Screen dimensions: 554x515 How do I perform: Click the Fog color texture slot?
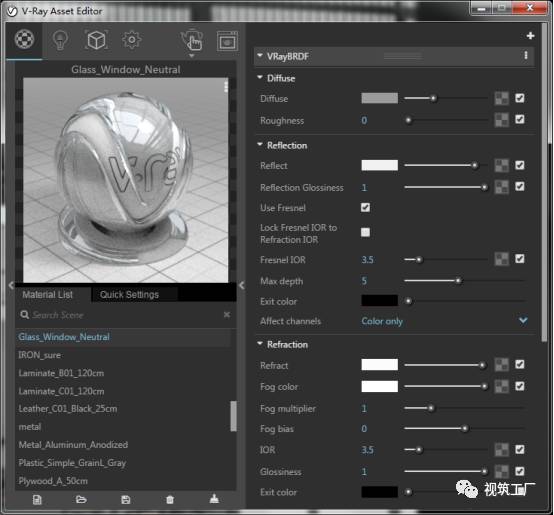[x=501, y=386]
